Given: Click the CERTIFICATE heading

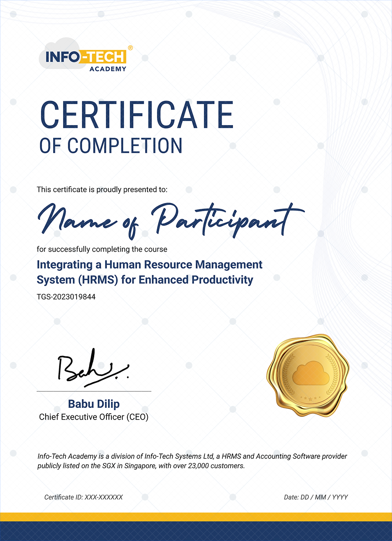Looking at the screenshot, I should [x=136, y=115].
